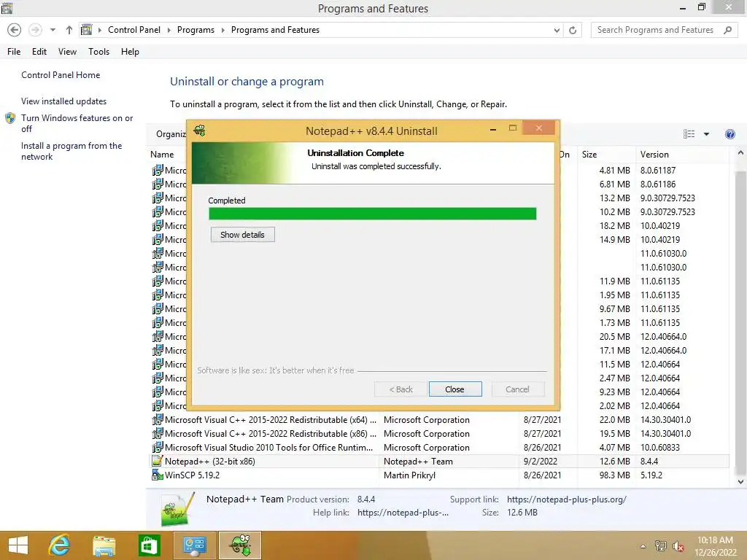Switch to Control Panel taskbar button
This screenshot has width=747, height=560.
(x=194, y=545)
